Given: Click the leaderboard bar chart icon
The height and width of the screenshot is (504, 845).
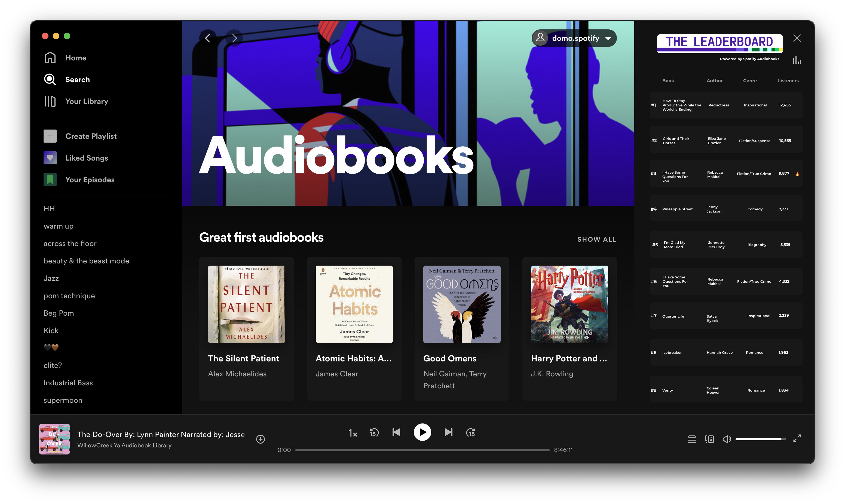Looking at the screenshot, I should click(x=797, y=60).
